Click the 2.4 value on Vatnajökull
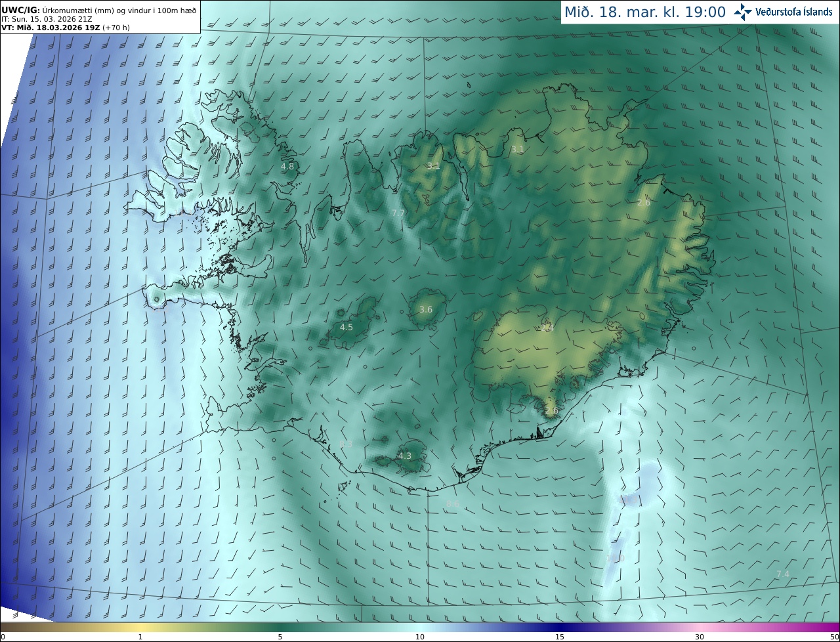 point(547,328)
